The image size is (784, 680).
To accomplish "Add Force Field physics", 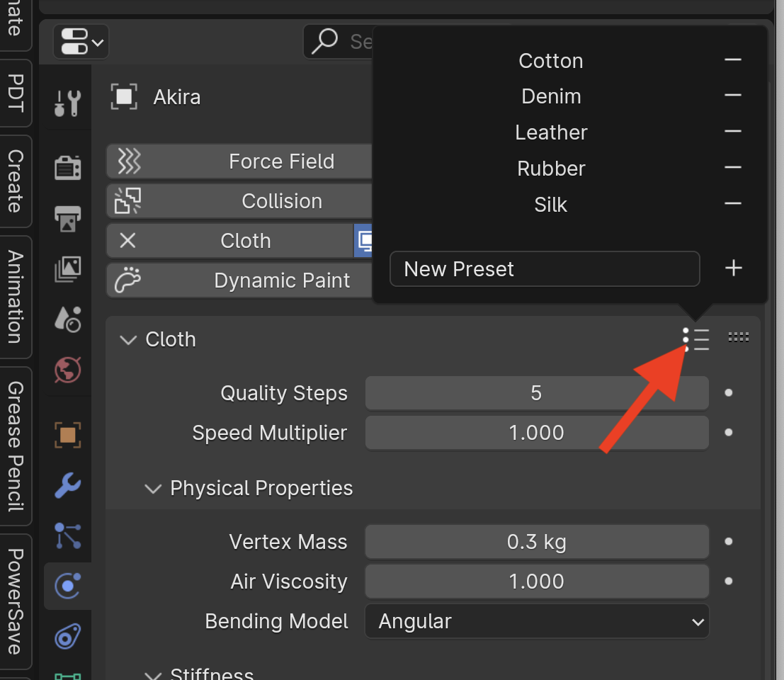I will 239,161.
